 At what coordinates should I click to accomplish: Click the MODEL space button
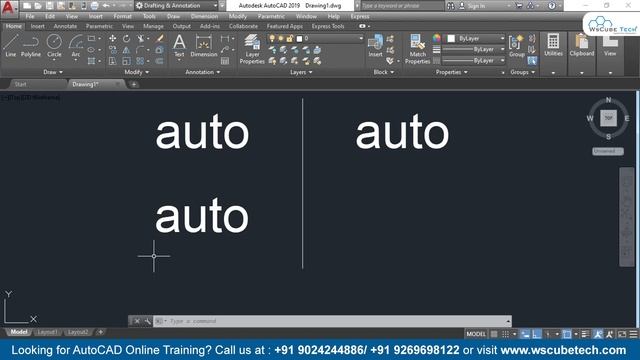[x=476, y=334]
